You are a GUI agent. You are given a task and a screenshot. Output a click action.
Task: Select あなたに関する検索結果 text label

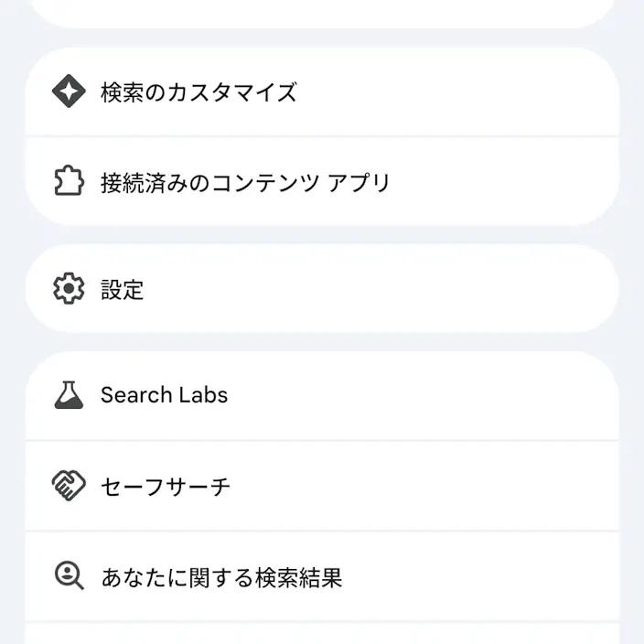(221, 577)
